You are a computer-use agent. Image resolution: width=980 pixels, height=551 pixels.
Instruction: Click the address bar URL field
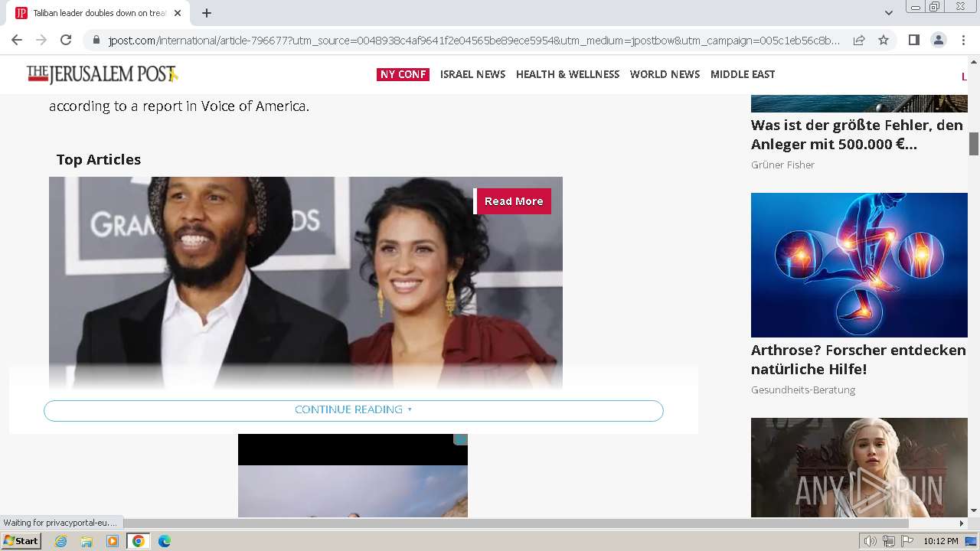[x=473, y=41]
